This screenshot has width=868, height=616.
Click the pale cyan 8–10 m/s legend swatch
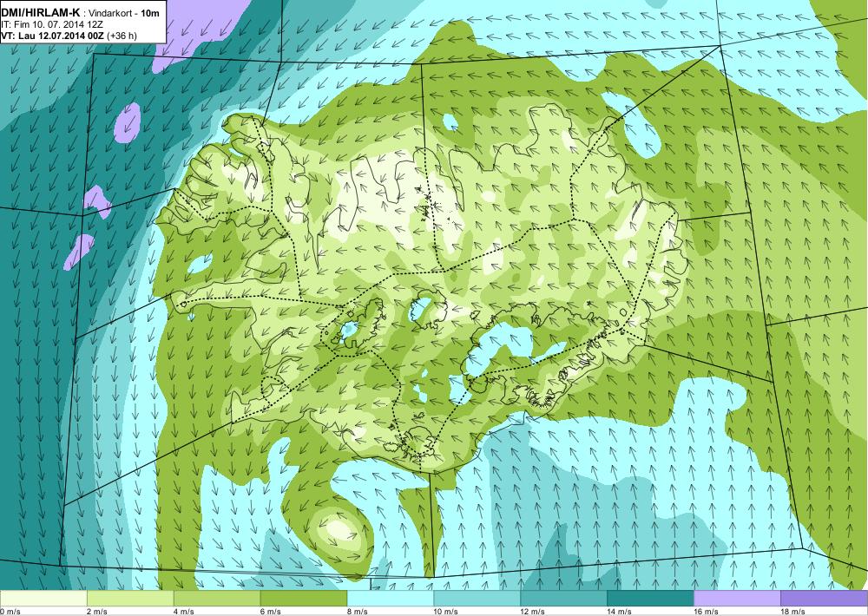point(391,599)
